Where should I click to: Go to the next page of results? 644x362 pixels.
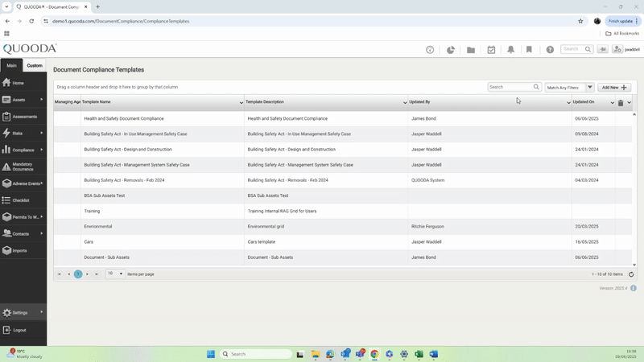coord(87,274)
